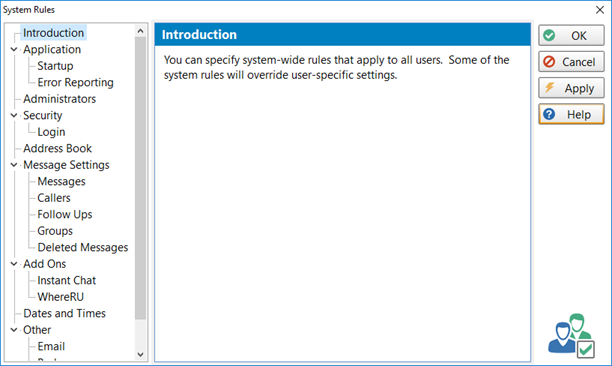Viewport: 612px width, 366px height.
Task: Select the Security tree item
Action: pos(43,115)
